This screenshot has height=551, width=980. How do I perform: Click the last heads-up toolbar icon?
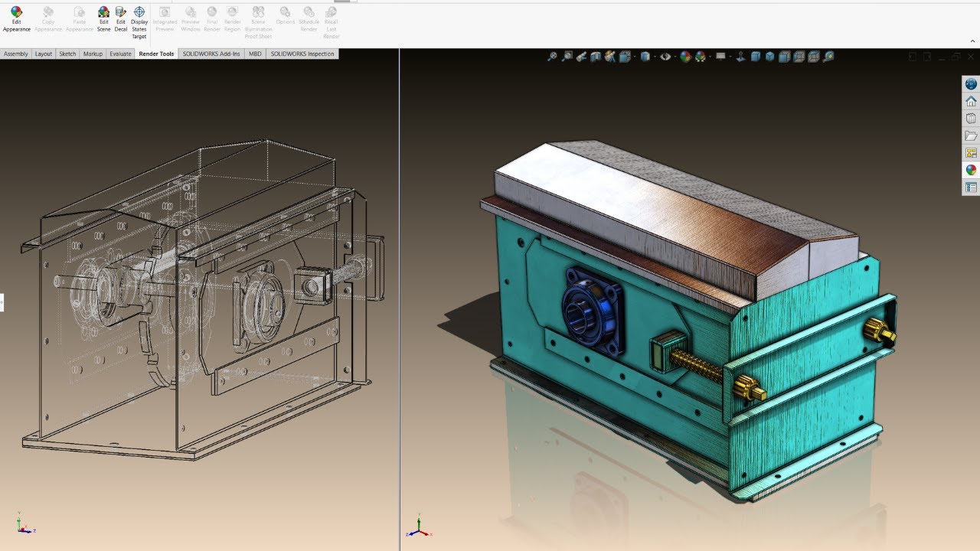[828, 57]
